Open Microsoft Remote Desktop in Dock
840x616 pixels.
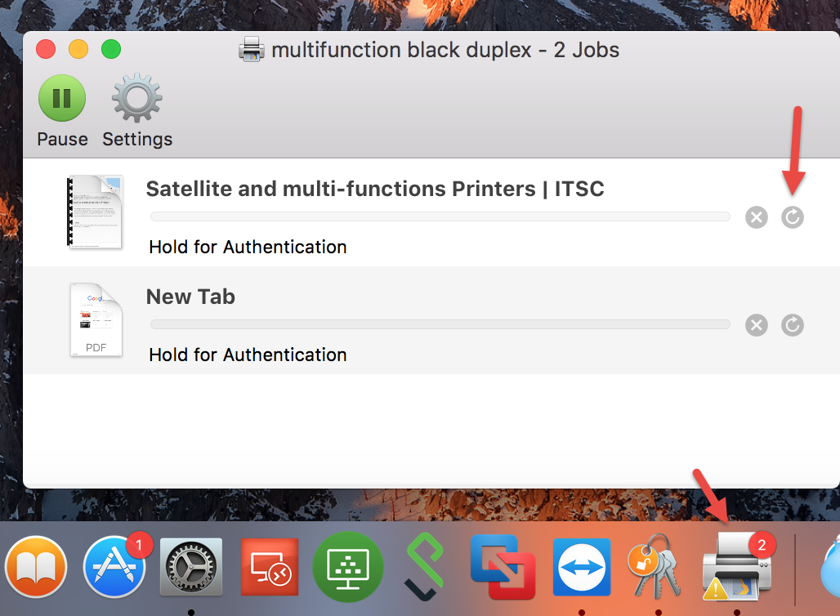tap(269, 567)
